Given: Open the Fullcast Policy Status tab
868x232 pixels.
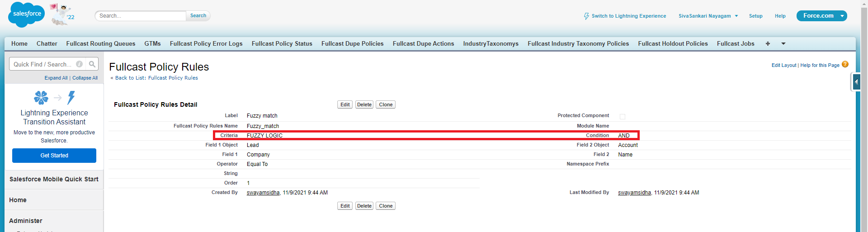Looking at the screenshot, I should point(282,43).
